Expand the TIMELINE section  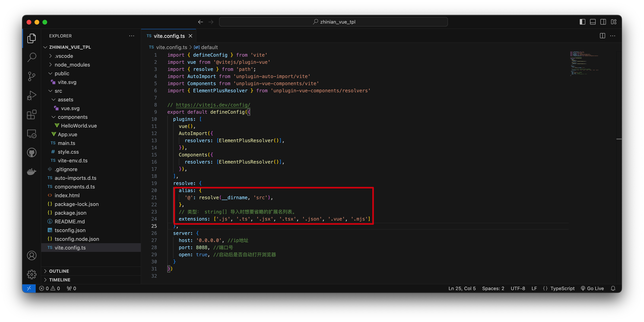pyautogui.click(x=91, y=280)
